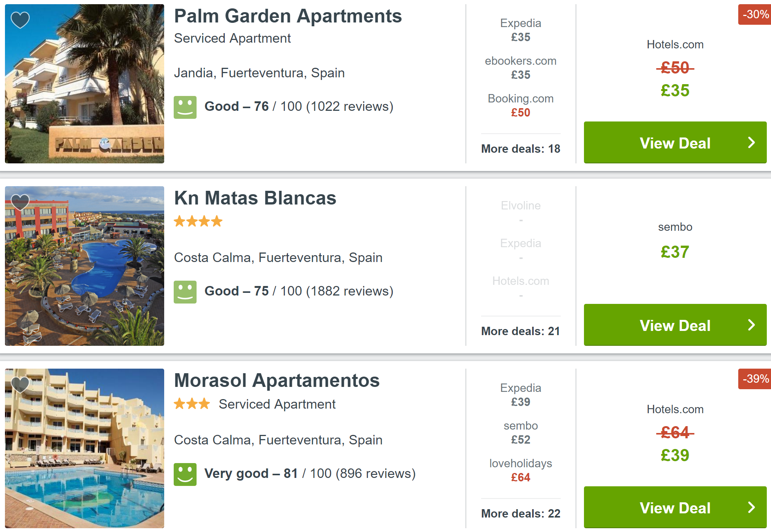Expand More deals: 22 for Morasol Apartamentos

point(520,513)
